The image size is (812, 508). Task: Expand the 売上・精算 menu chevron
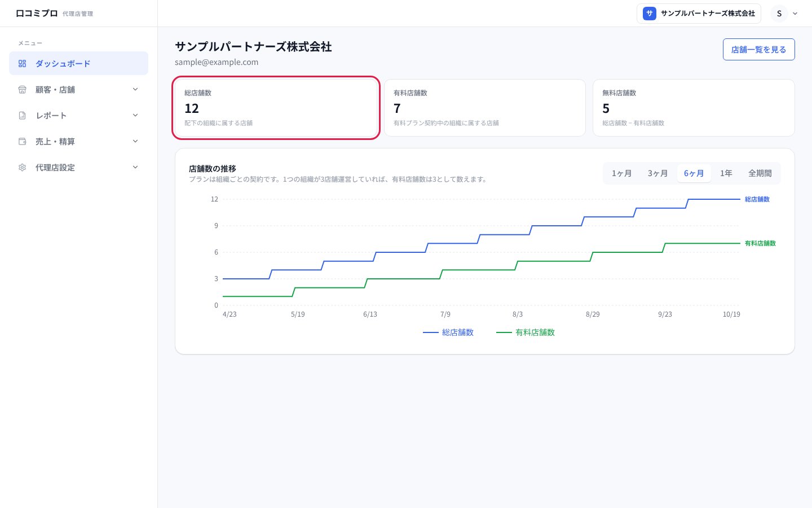(135, 141)
